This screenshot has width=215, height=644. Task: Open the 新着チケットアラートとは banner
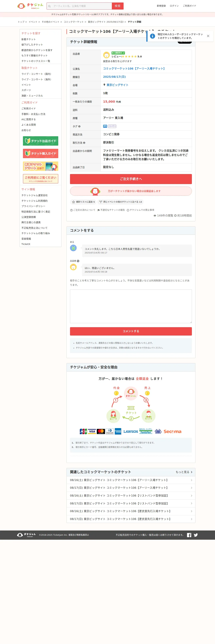pos(41,166)
